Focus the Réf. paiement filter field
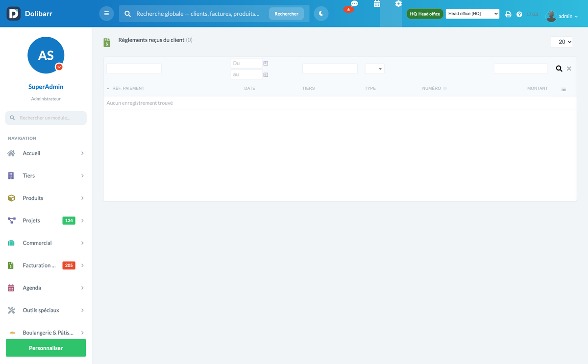The image size is (588, 364). pos(134,69)
